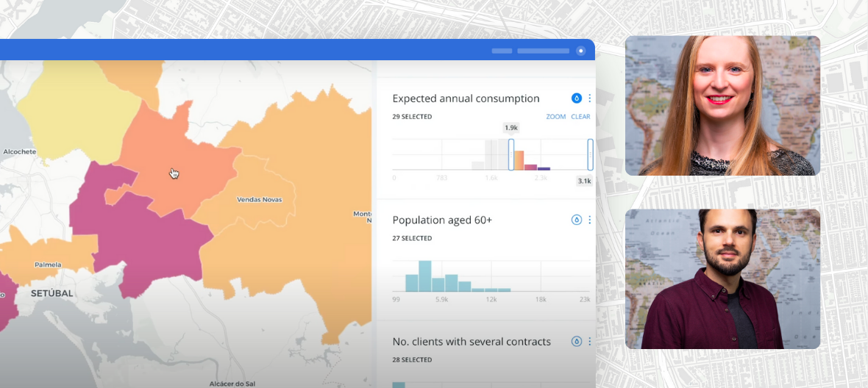Toggle auto-style droplet on Population aged 60+

576,220
